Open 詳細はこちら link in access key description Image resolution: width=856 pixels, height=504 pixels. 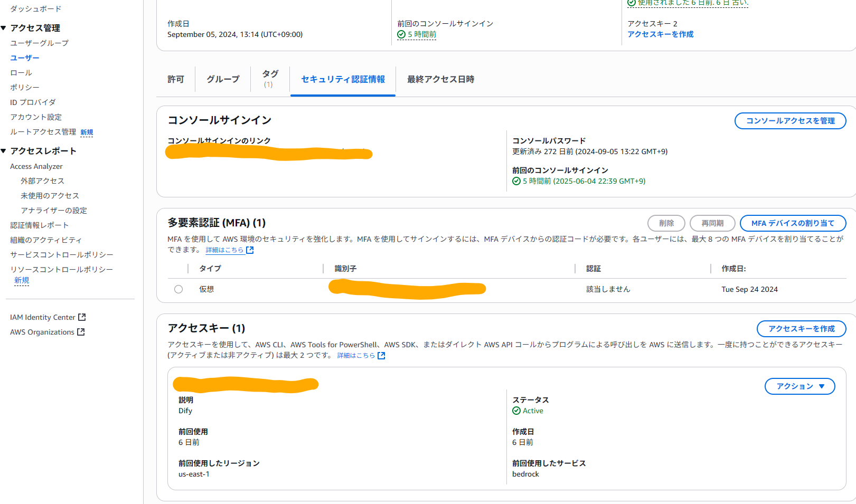tap(356, 356)
